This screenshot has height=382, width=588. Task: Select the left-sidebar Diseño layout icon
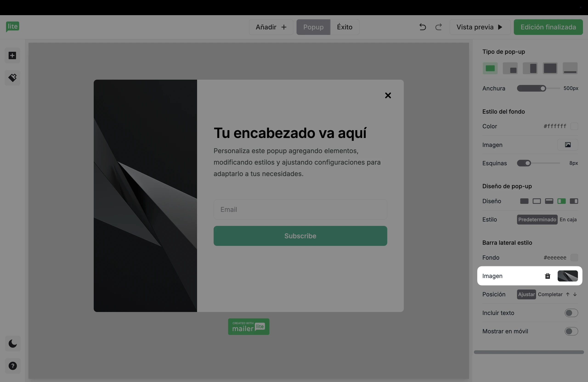[x=562, y=201]
